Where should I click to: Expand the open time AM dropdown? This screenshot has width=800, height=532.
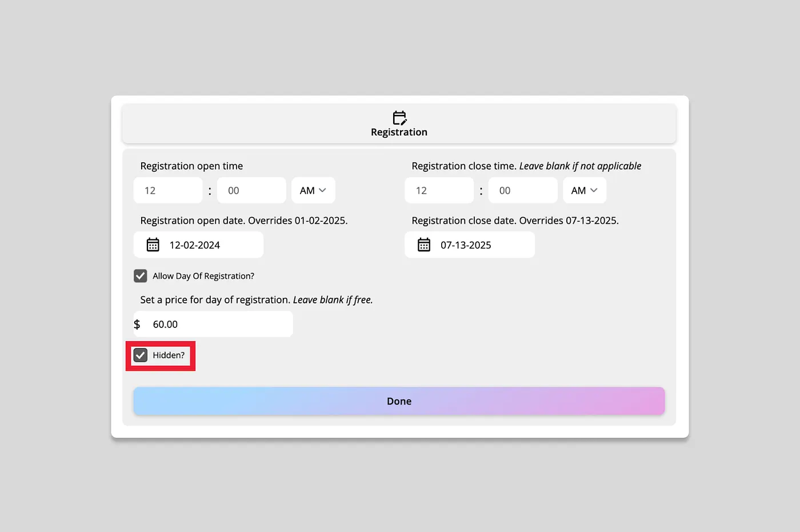[313, 190]
